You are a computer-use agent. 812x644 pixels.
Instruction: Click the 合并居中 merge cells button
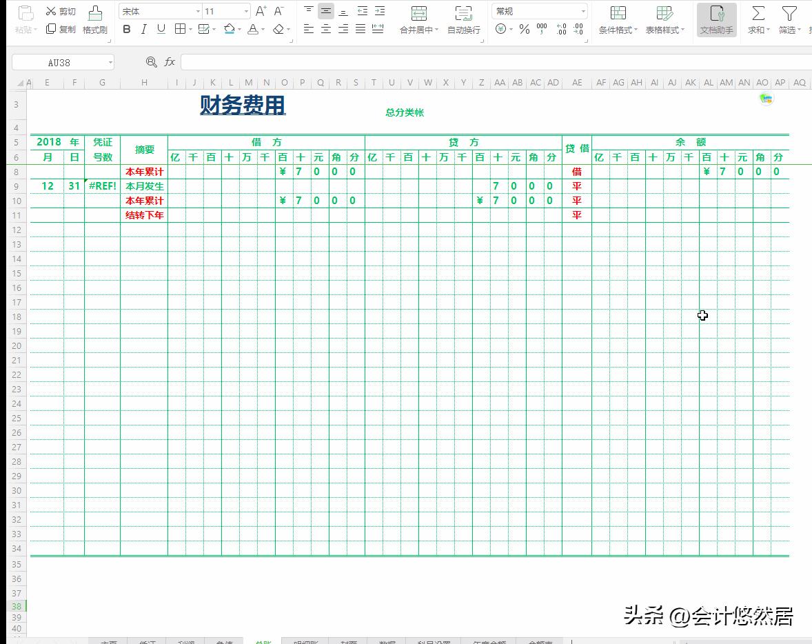click(419, 19)
